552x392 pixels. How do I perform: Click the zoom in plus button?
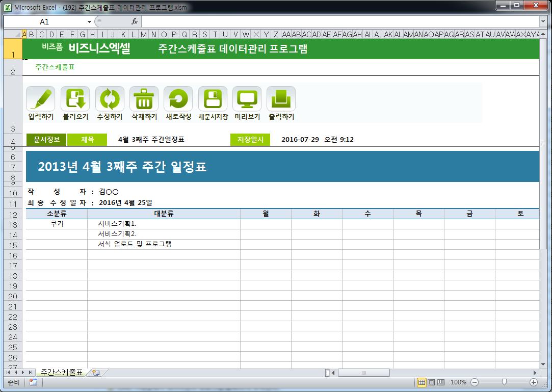coord(534,382)
